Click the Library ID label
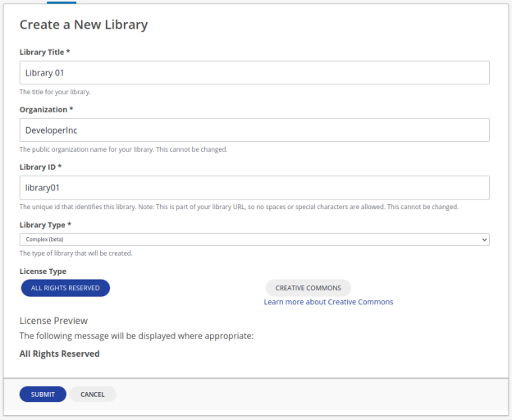This screenshot has height=420, width=512. pos(40,167)
